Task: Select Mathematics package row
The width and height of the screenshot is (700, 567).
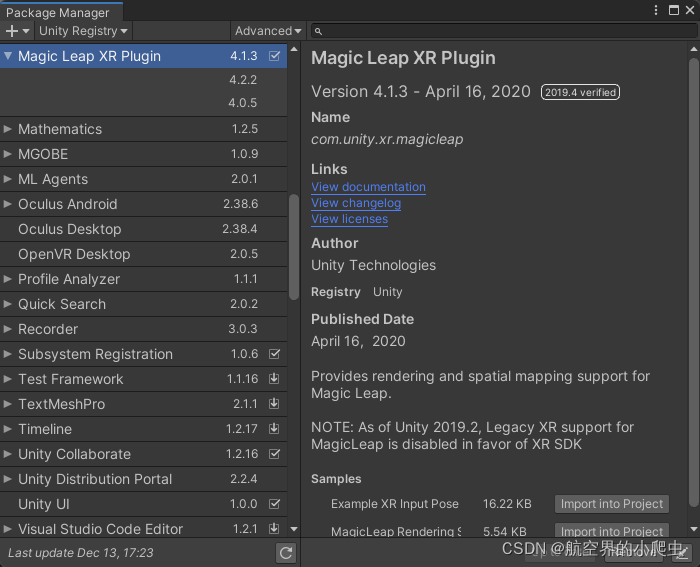Action: pos(143,129)
